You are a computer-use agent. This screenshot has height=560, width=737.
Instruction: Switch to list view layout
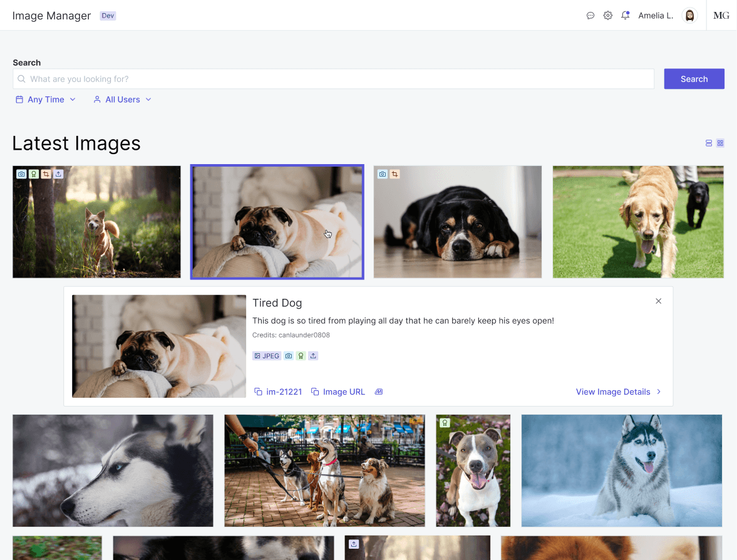pos(709,143)
